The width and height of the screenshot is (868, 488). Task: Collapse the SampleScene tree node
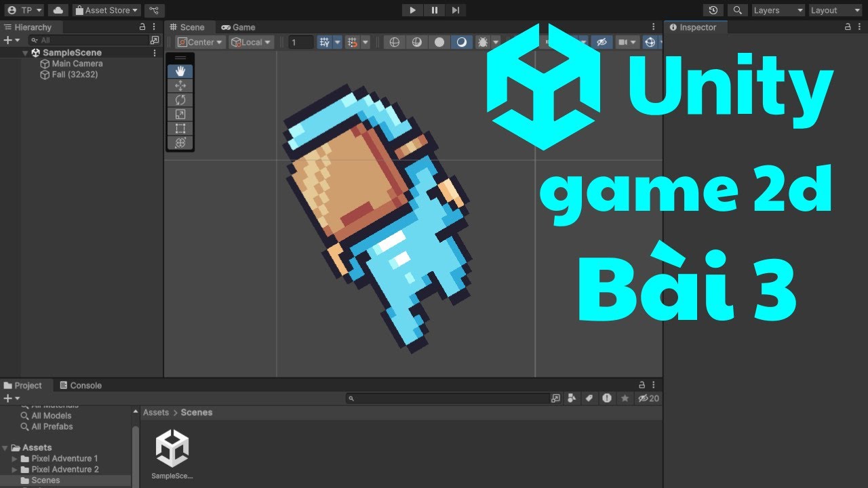(25, 53)
